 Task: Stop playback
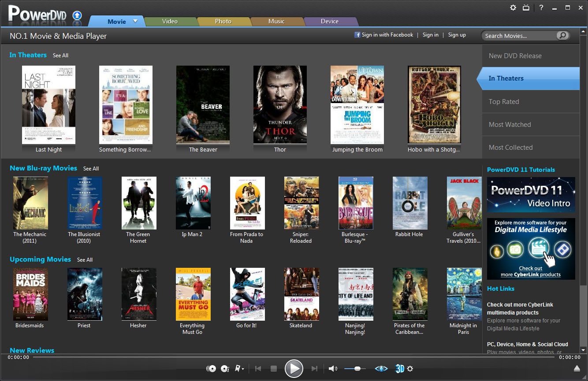click(274, 369)
